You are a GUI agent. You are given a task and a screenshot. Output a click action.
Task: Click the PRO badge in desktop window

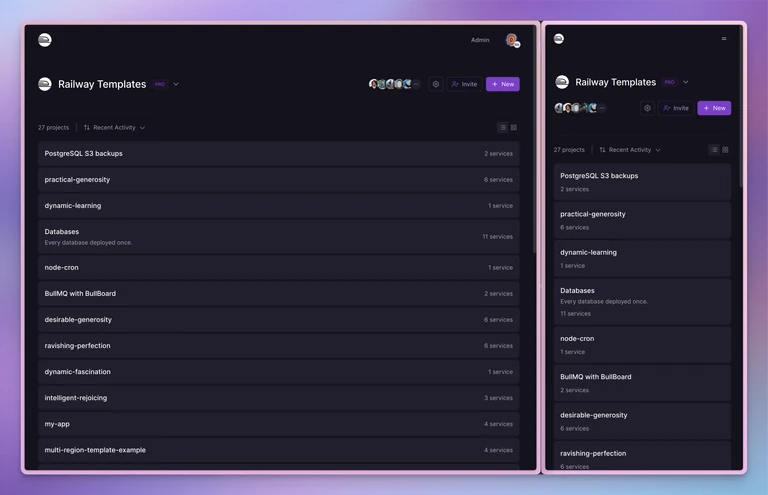160,84
